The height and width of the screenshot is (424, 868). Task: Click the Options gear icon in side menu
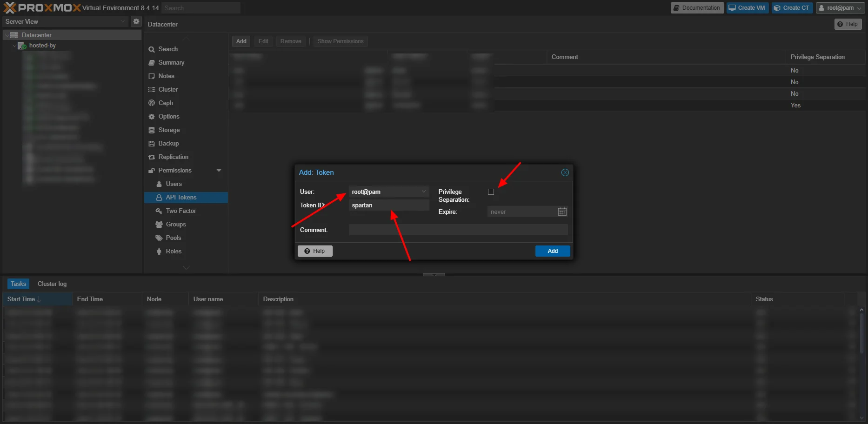152,117
